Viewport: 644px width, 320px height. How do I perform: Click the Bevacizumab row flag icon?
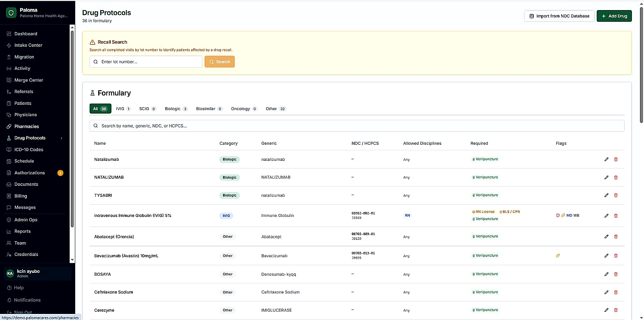point(558,256)
